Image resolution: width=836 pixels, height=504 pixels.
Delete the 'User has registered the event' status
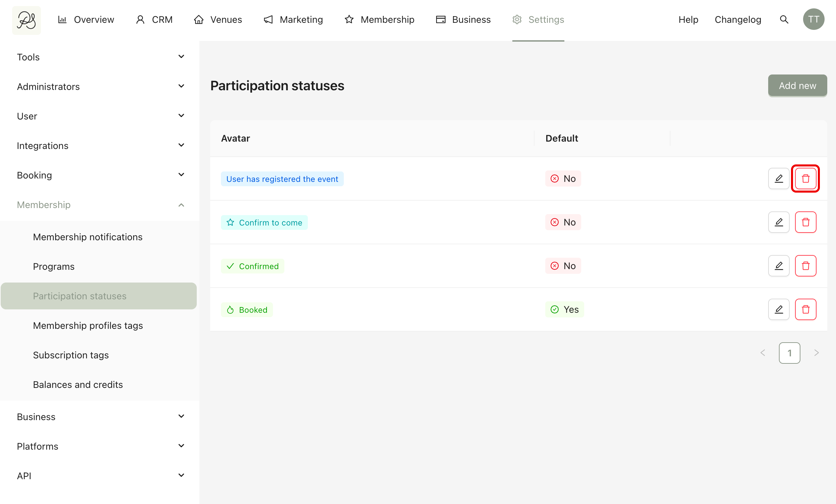805,179
